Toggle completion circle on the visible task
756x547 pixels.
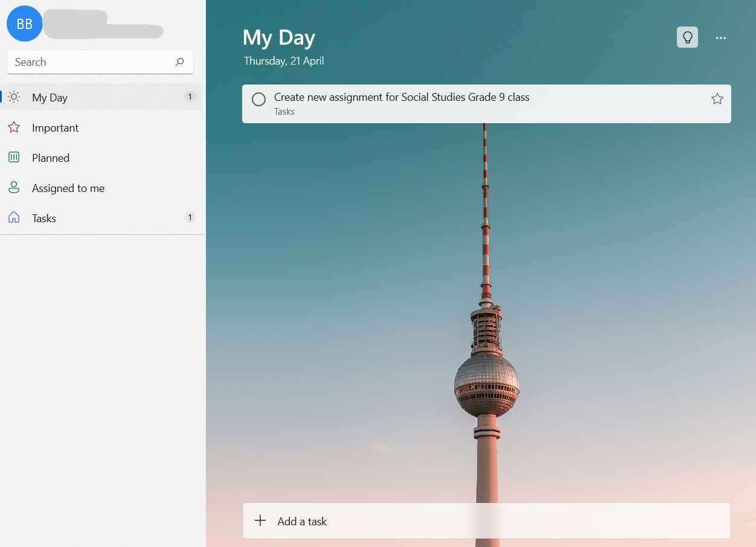click(258, 99)
